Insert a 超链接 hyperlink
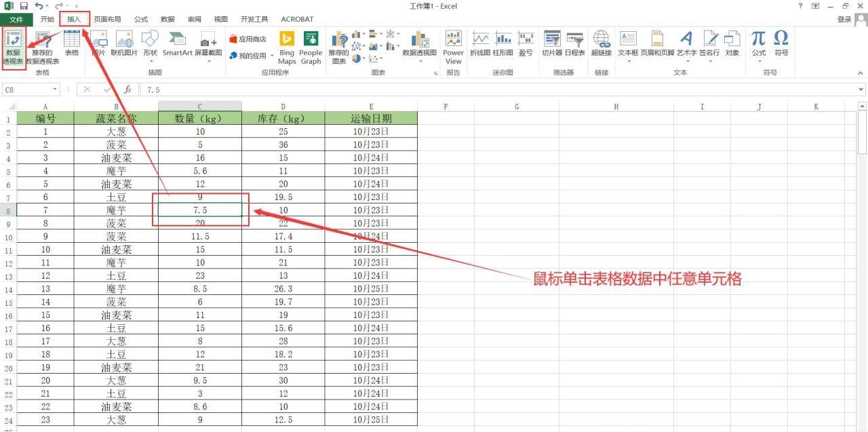 click(x=601, y=44)
